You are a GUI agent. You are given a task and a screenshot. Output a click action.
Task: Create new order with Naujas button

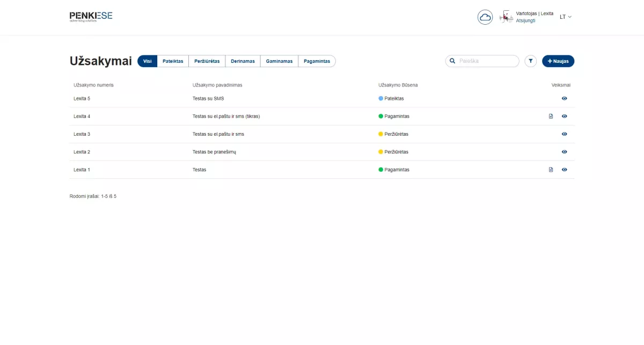coord(558,61)
